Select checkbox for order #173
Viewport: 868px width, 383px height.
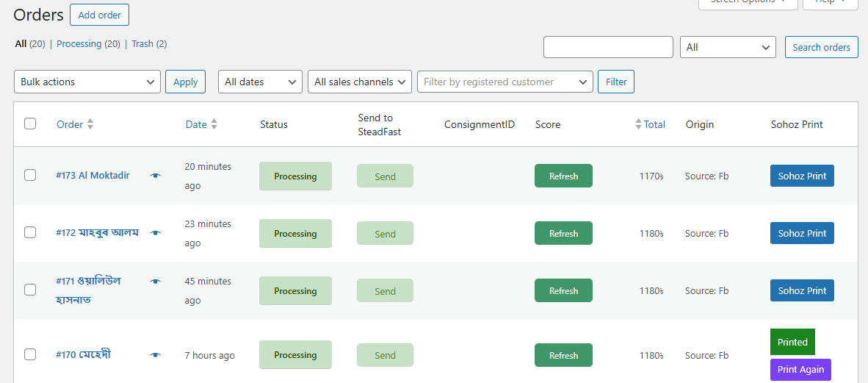pyautogui.click(x=30, y=175)
